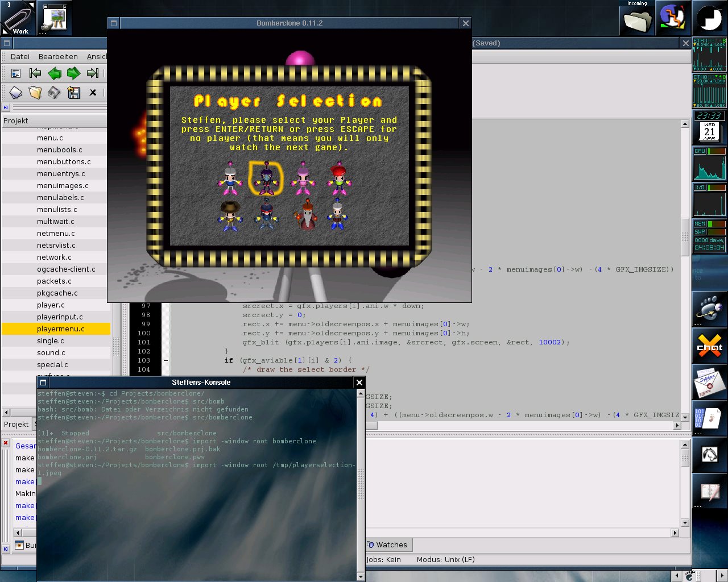This screenshot has height=582, width=728.
Task: Revert file with the floppy-arrow icon
Action: click(x=73, y=92)
